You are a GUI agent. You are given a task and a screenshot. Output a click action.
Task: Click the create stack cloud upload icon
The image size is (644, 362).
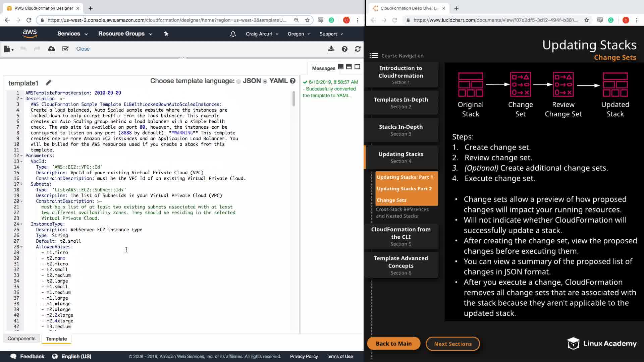pyautogui.click(x=51, y=49)
